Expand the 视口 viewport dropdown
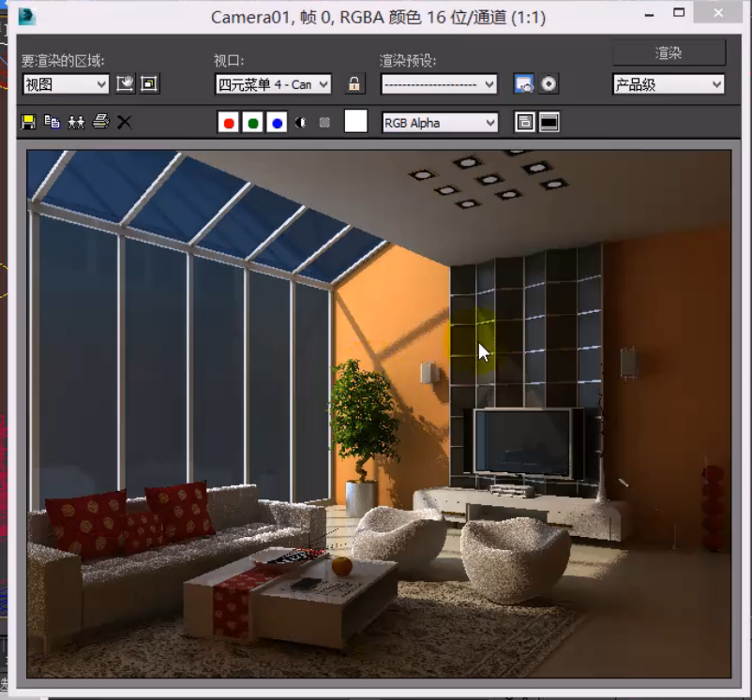The image size is (752, 700). pos(273,84)
